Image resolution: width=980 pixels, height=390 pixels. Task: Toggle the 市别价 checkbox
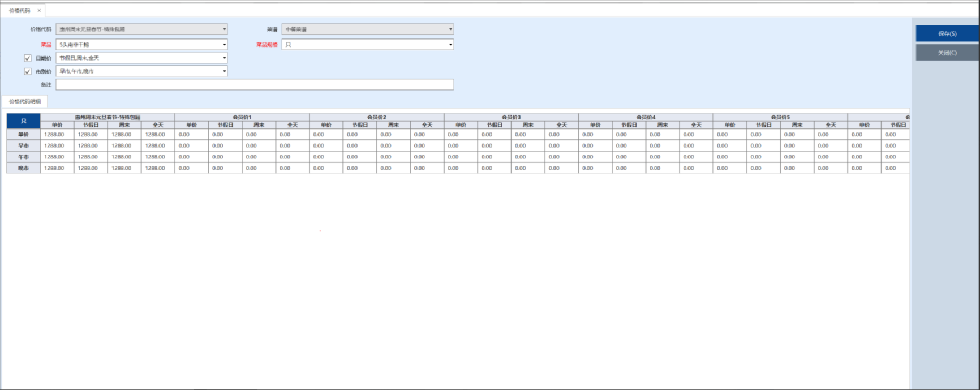[x=27, y=72]
